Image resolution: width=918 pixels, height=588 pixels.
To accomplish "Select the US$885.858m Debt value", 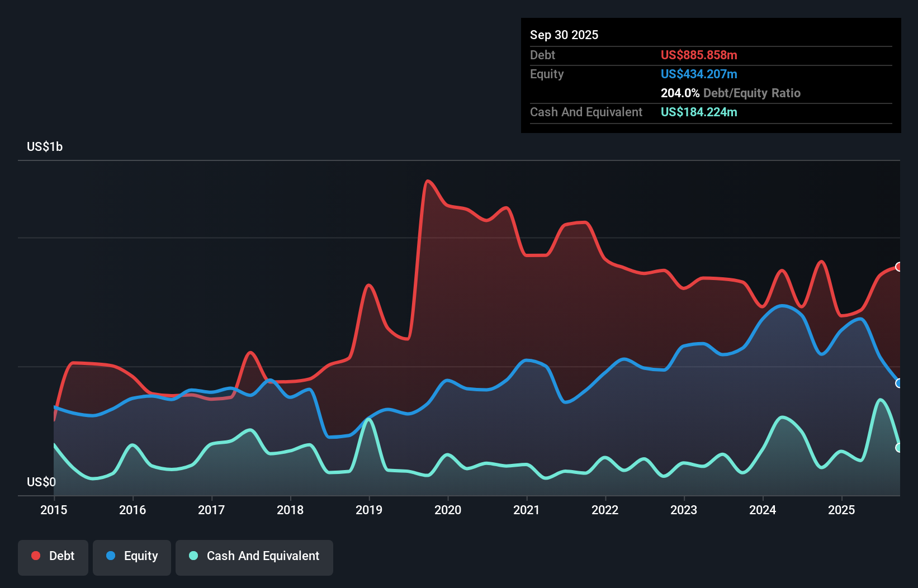I will (x=698, y=55).
